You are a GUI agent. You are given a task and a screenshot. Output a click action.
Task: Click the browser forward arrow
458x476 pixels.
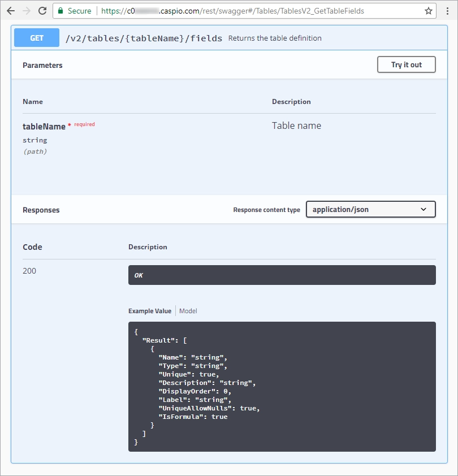click(x=27, y=11)
